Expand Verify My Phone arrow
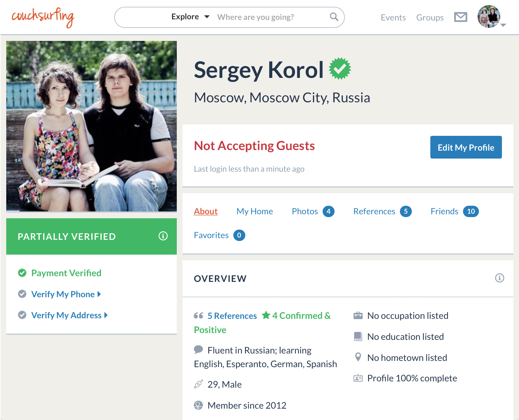Viewport: 519px width, 420px height. click(x=99, y=294)
